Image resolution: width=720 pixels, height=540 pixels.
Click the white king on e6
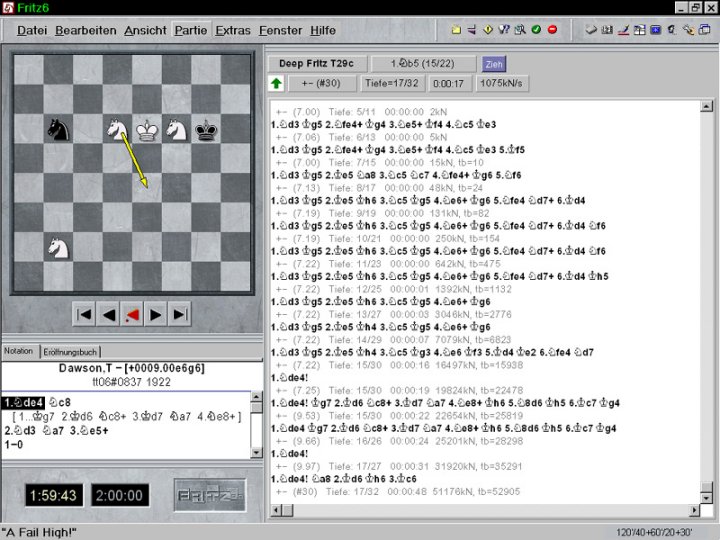point(147,129)
